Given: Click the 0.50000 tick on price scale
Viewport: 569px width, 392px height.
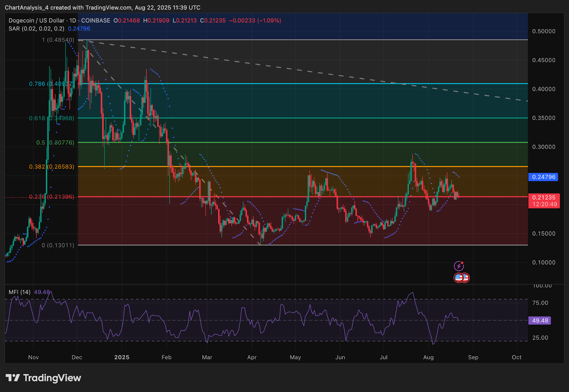Looking at the screenshot, I should (x=543, y=31).
